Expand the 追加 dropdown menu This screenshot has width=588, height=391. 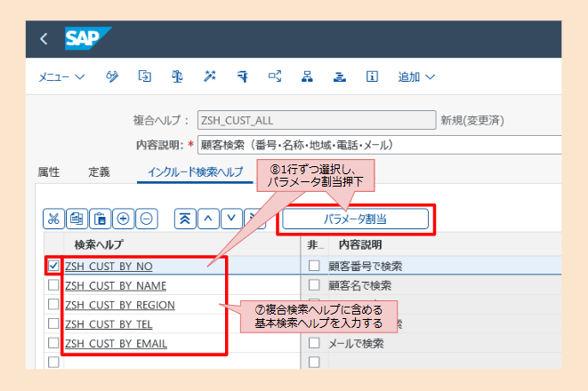tap(416, 77)
